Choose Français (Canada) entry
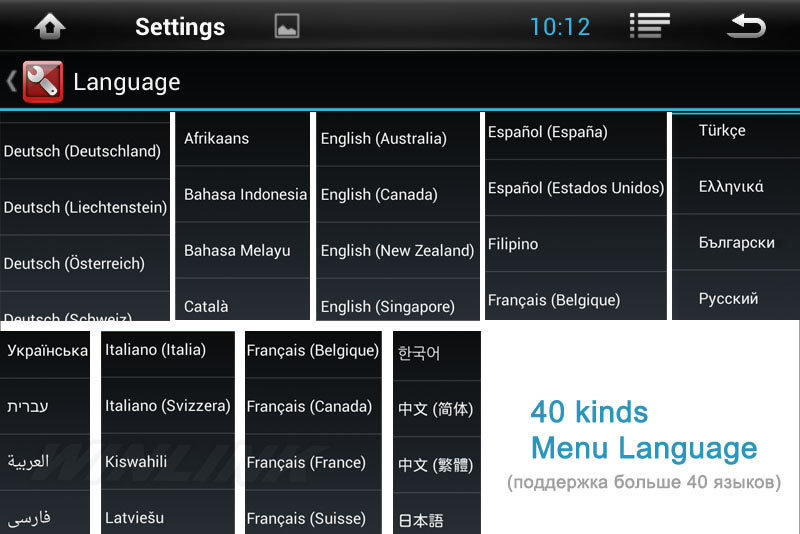This screenshot has height=534, width=800. pos(309,406)
